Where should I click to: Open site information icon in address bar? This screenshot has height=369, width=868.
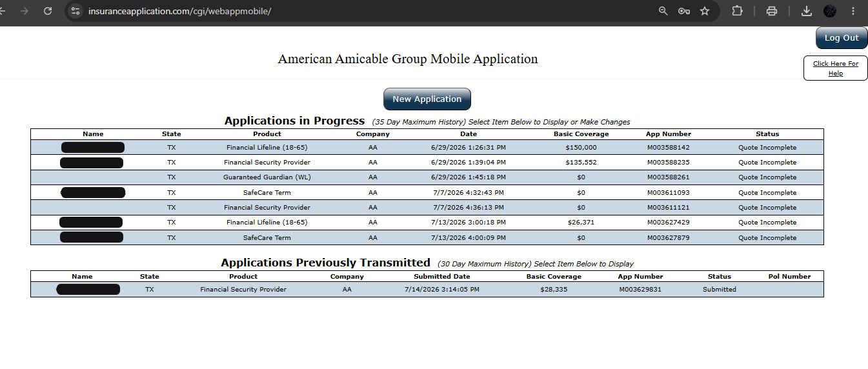[x=76, y=11]
